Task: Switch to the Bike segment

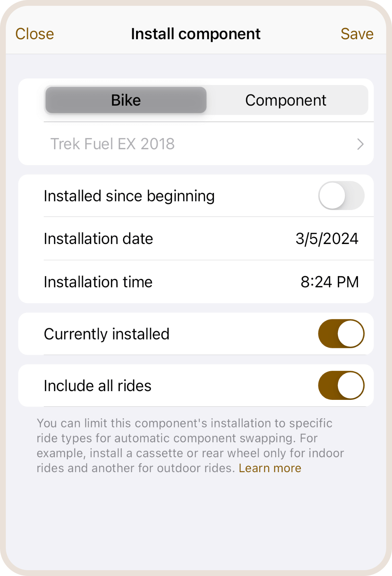Action: click(126, 100)
